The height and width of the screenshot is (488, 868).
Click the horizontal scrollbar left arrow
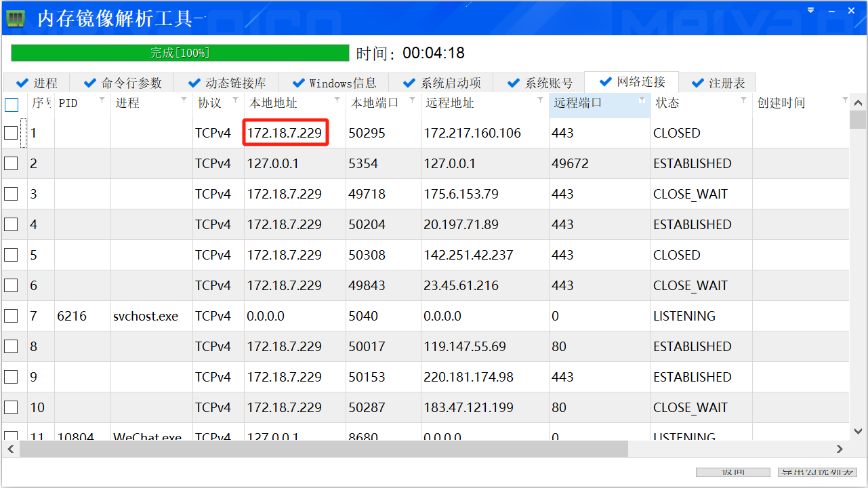(x=11, y=449)
